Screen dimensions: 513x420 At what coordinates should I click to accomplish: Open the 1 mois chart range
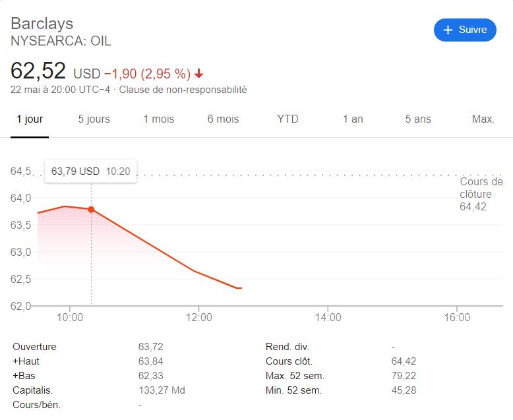(159, 119)
